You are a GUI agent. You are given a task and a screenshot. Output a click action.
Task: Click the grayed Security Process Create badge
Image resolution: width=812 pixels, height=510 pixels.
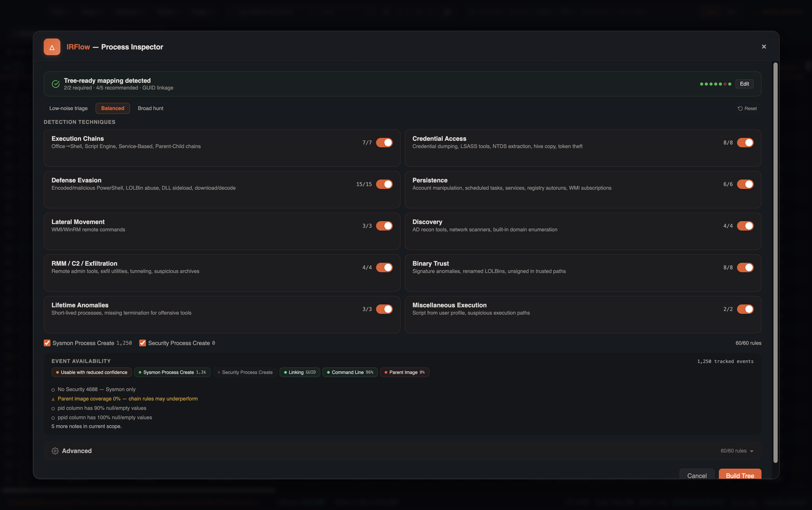click(x=245, y=372)
